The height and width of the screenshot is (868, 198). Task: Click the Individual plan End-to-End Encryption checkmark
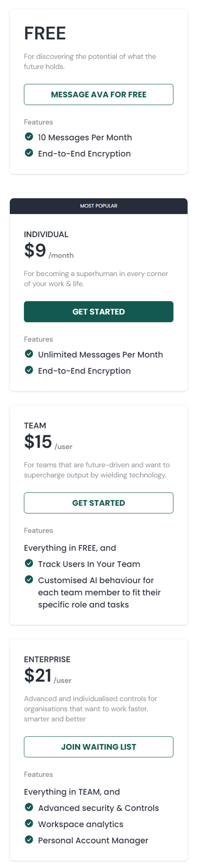pyautogui.click(x=29, y=370)
